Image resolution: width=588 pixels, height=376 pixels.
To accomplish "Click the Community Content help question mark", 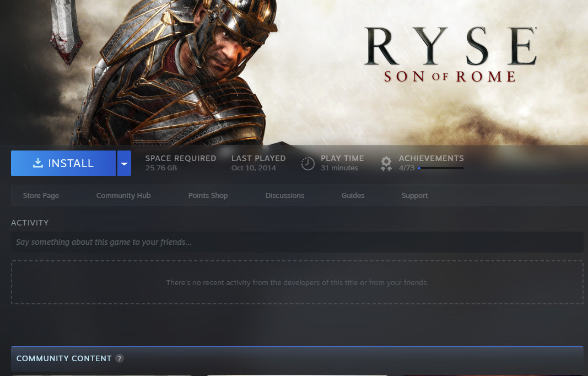I will [119, 358].
